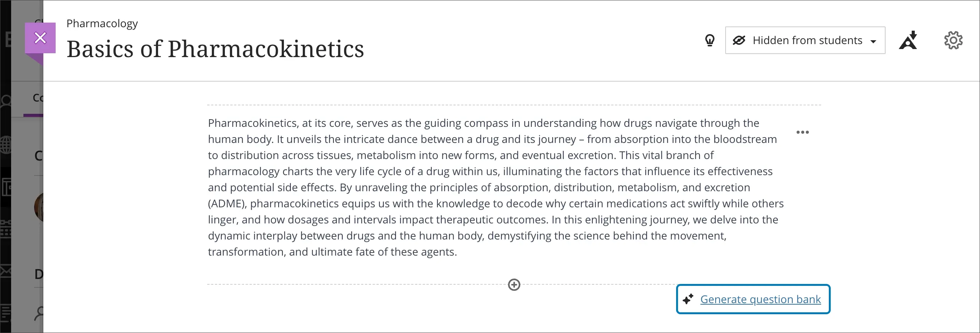
Task: Click the Generate question bank link
Action: pyautogui.click(x=760, y=299)
